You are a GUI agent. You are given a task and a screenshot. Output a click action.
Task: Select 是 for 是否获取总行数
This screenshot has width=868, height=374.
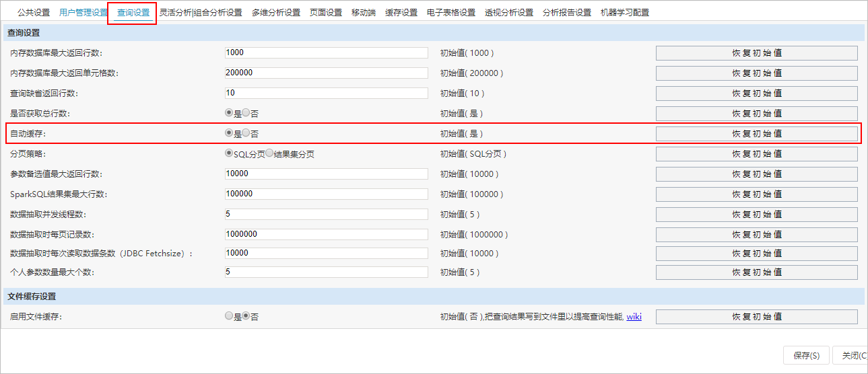(x=229, y=114)
